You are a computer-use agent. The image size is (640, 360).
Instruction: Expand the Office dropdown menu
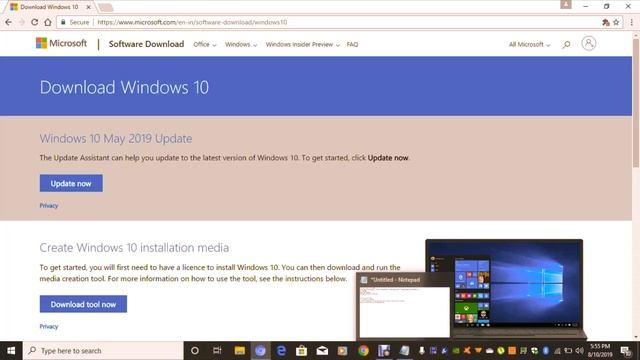tap(205, 44)
